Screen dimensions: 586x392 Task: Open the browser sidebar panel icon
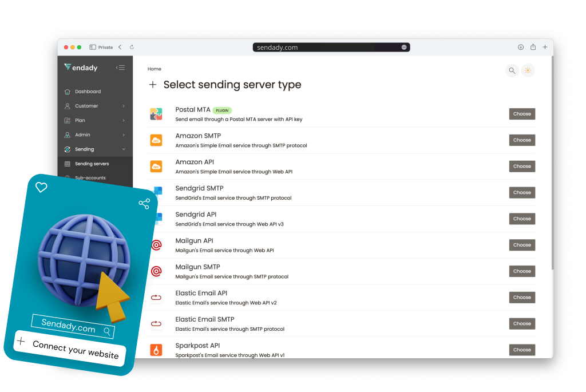point(93,47)
